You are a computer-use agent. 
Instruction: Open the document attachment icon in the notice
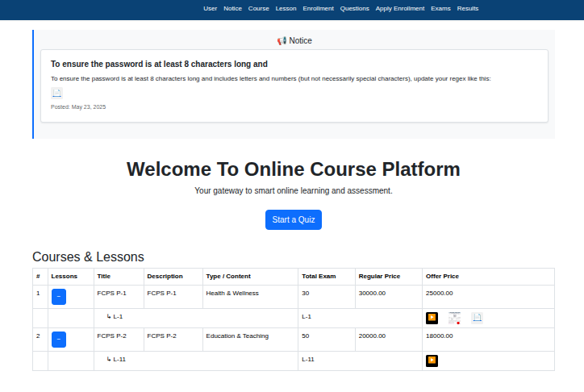[x=56, y=93]
